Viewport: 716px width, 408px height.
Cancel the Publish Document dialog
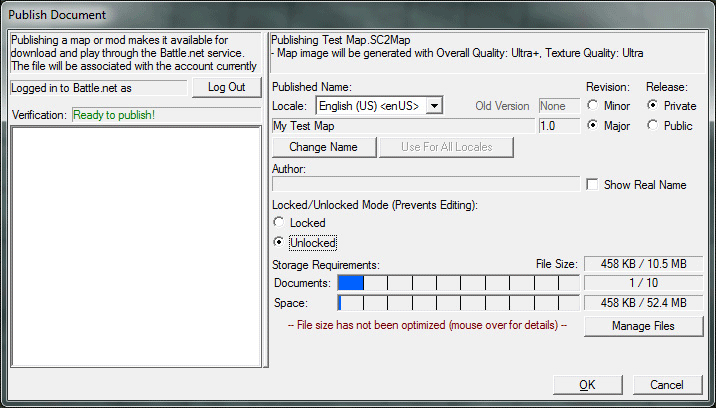(667, 385)
